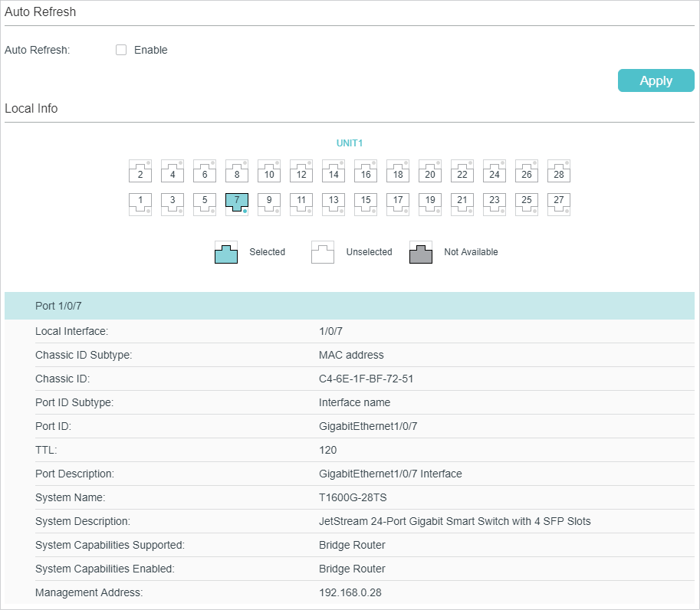This screenshot has width=700, height=610.
Task: Select port 16 in UNIT1
Action: point(366,172)
